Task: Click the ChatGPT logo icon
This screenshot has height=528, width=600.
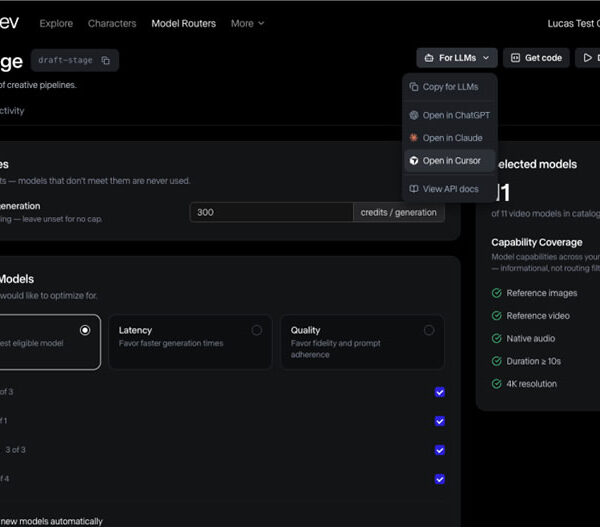Action: pyautogui.click(x=414, y=115)
